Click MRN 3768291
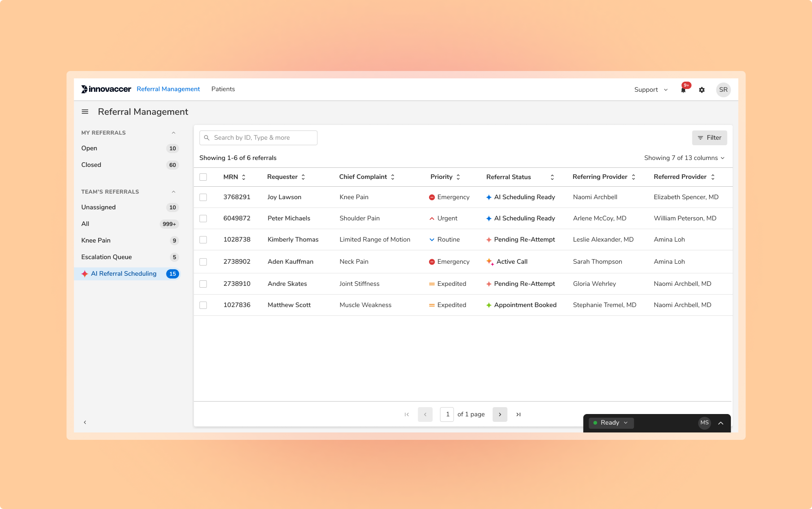812x509 pixels. point(237,197)
